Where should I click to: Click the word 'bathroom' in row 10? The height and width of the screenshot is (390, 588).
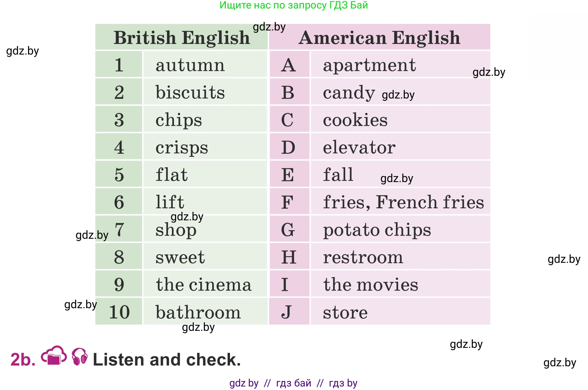[x=198, y=312]
